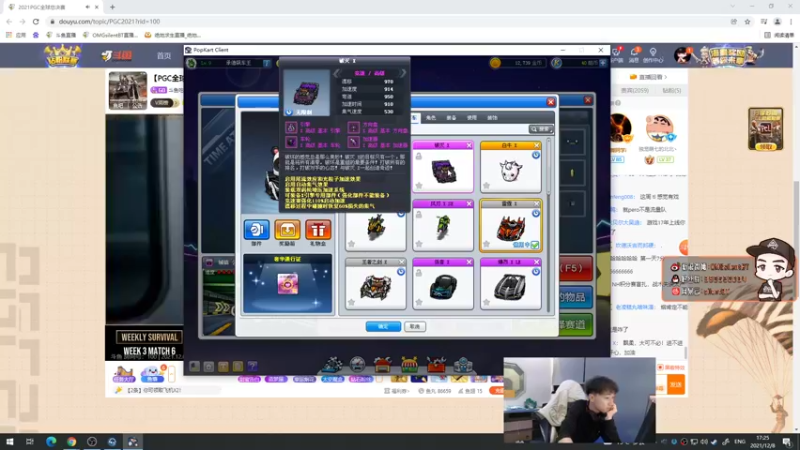
Task: Click the clock icon on white cow kart
Action: (x=536, y=155)
